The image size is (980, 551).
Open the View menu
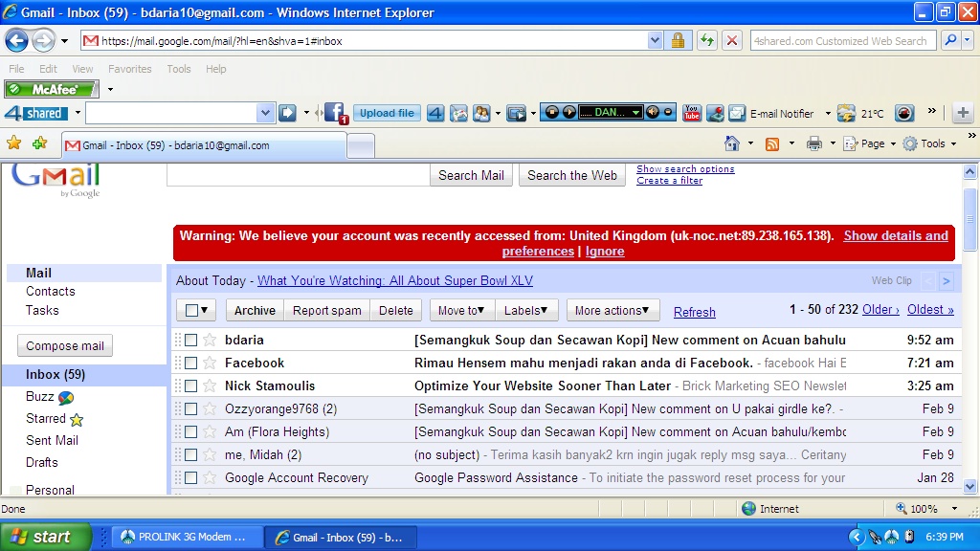(x=82, y=69)
